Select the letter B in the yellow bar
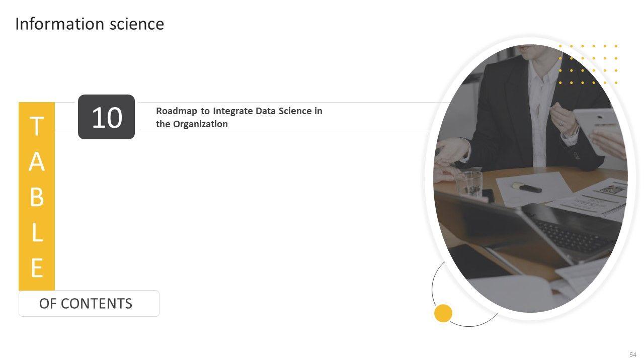The width and height of the screenshot is (644, 362). click(x=36, y=198)
